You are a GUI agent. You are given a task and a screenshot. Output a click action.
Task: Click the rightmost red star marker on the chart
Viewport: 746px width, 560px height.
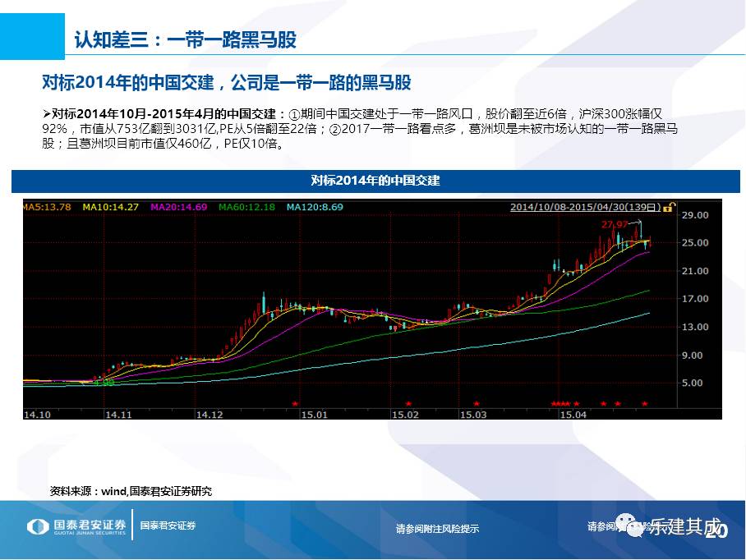pos(646,403)
